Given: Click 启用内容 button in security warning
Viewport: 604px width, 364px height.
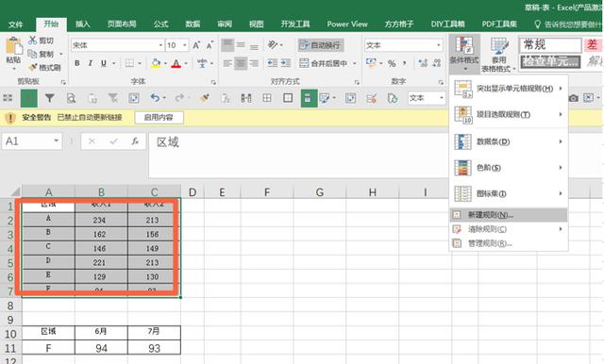Looking at the screenshot, I should [159, 117].
